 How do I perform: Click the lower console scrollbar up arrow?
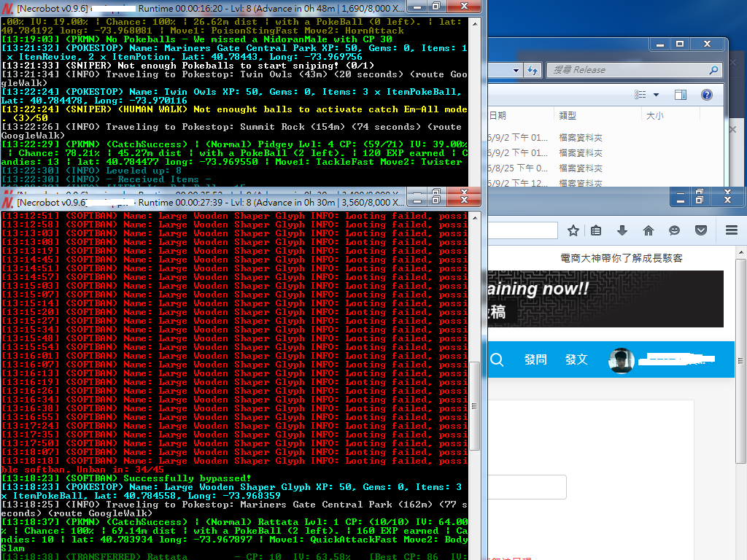(x=475, y=217)
